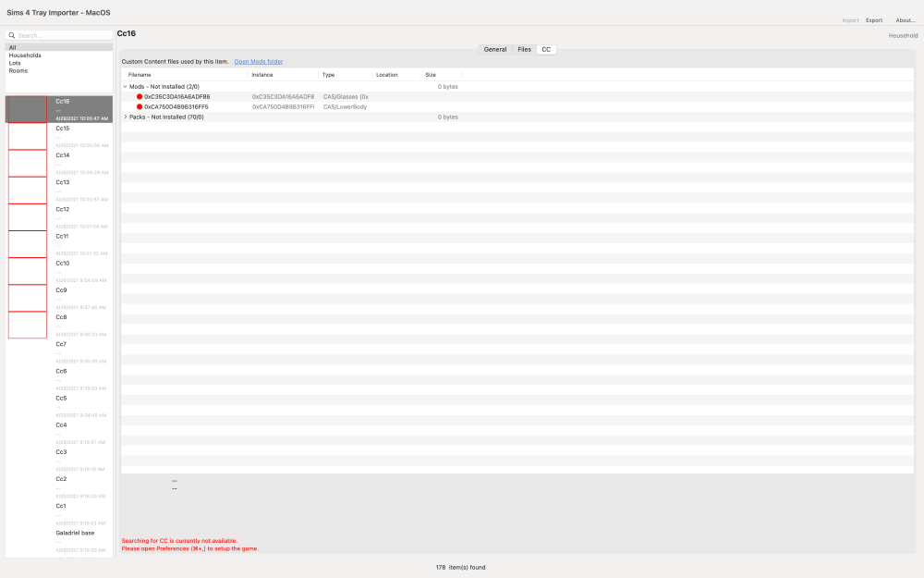Select the Galadriel base list entry

[x=59, y=541]
